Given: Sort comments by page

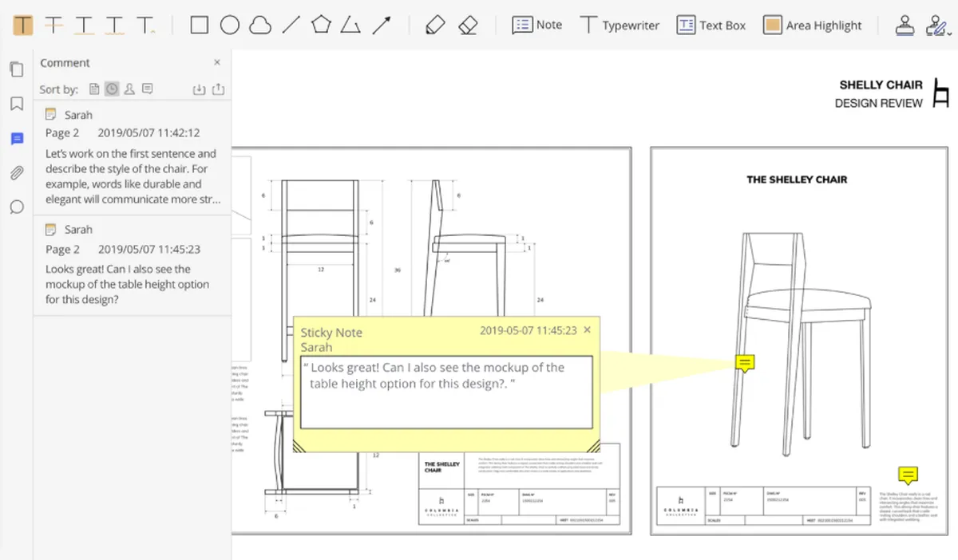Looking at the screenshot, I should (x=95, y=89).
